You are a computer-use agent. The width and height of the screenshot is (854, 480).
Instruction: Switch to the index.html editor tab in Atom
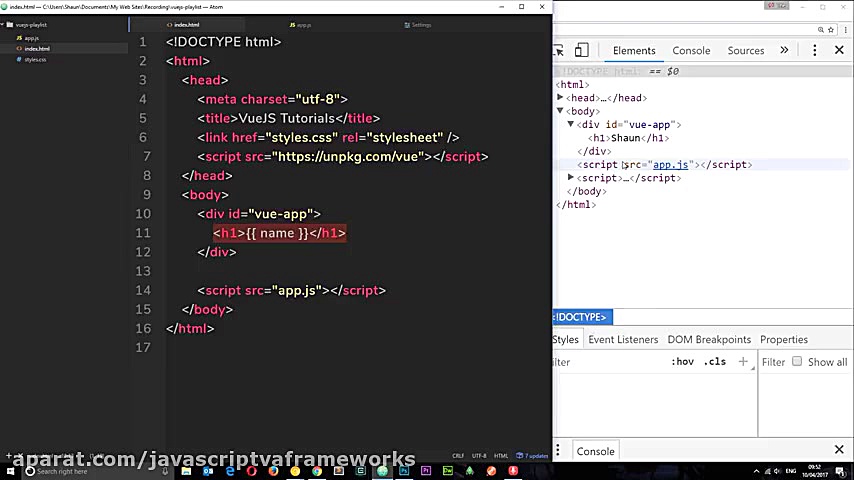[186, 25]
